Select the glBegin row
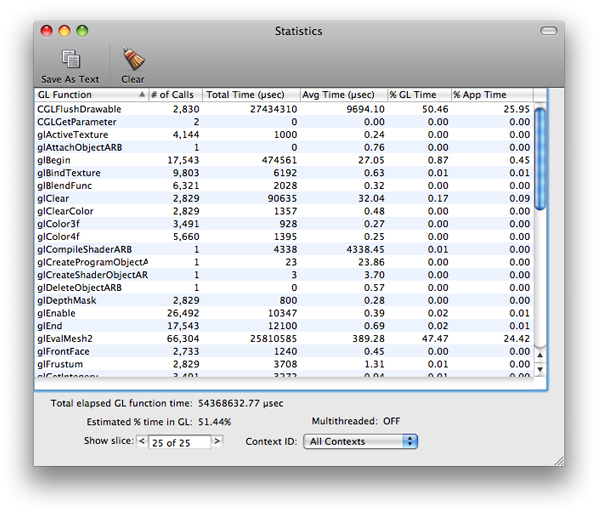This screenshot has width=598, height=513. [x=284, y=160]
